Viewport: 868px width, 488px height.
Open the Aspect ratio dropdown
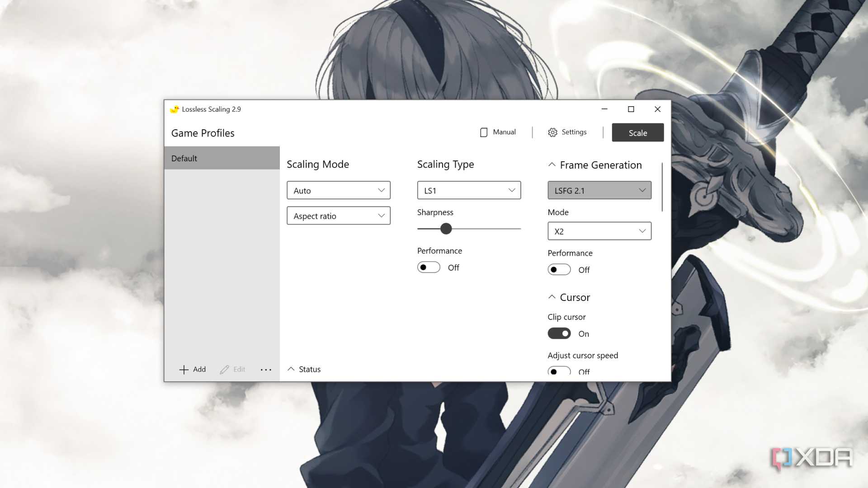tap(339, 216)
